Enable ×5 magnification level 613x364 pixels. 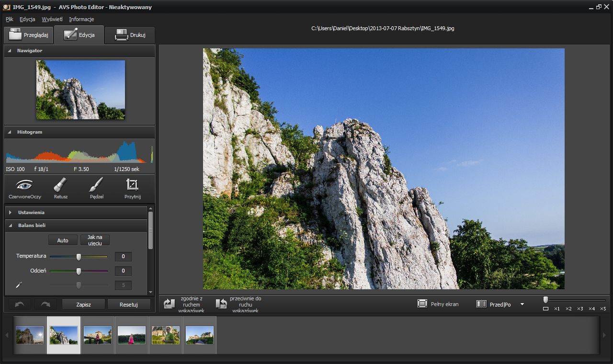pyautogui.click(x=603, y=309)
